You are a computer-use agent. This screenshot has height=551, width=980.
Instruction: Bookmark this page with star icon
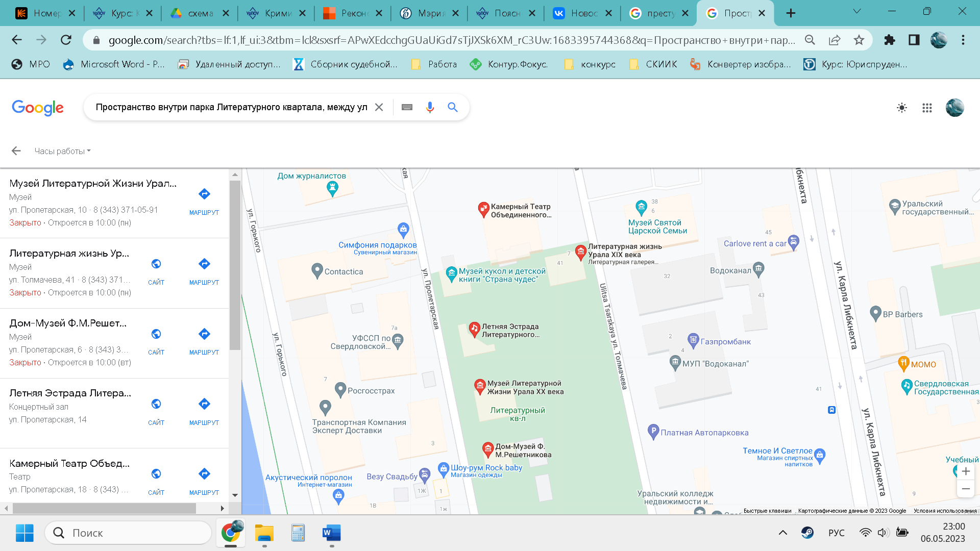(x=859, y=40)
